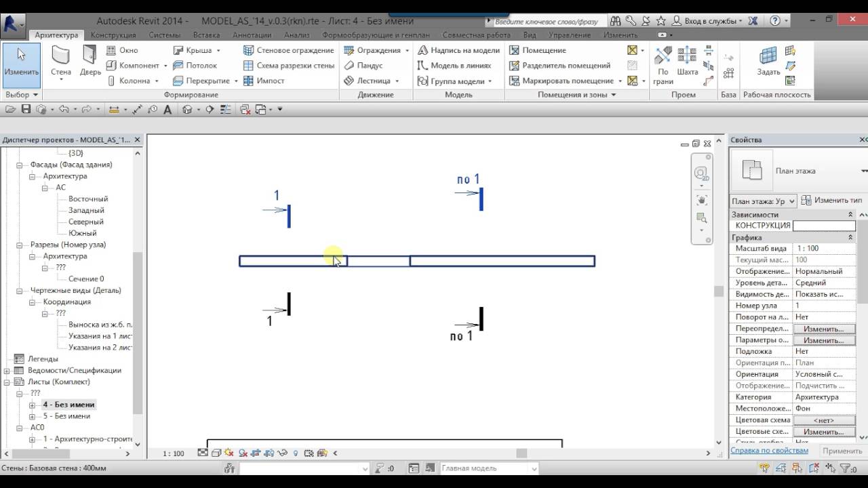Click the Применить apply button

pos(842,451)
